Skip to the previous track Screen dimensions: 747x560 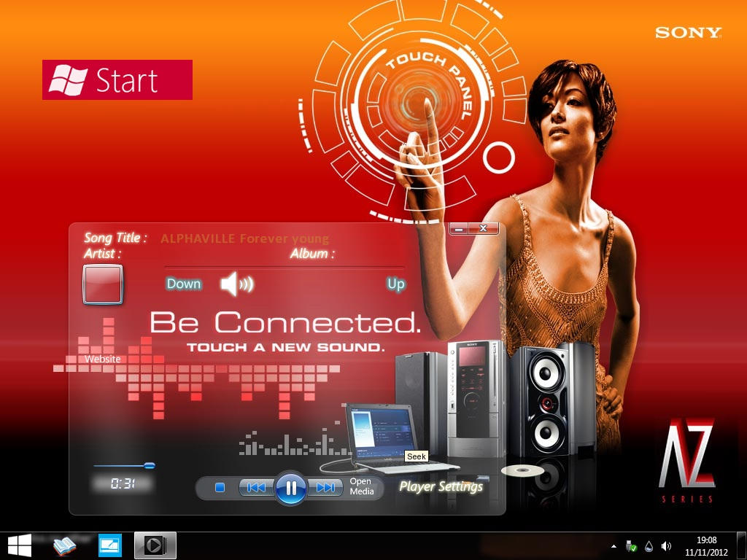pyautogui.click(x=255, y=488)
